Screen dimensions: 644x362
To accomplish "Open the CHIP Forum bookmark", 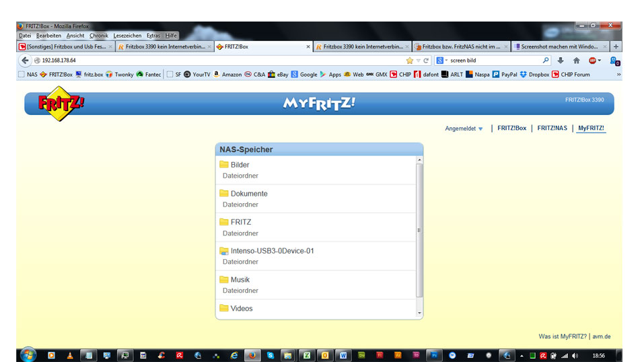I will tap(571, 75).
